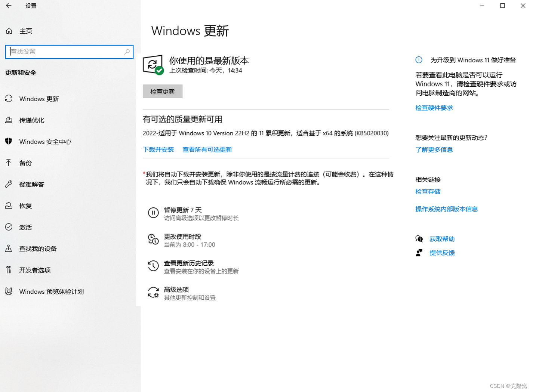
Task: Click the shield icon for Windows 安全中心
Action: coord(9,141)
